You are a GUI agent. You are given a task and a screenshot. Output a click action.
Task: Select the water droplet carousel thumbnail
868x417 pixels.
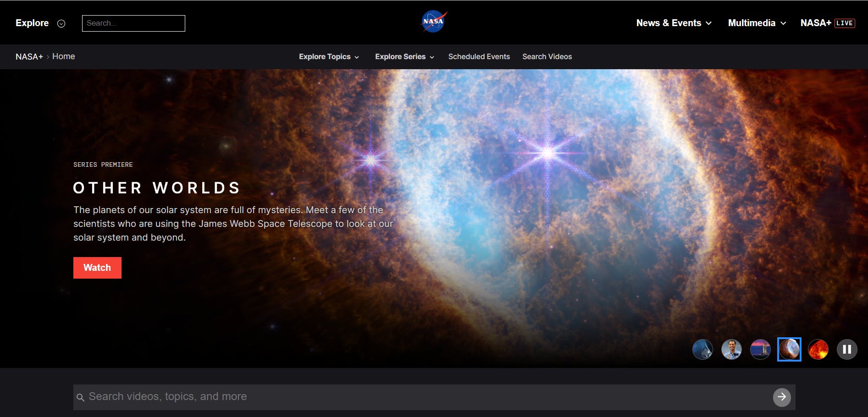click(x=702, y=349)
